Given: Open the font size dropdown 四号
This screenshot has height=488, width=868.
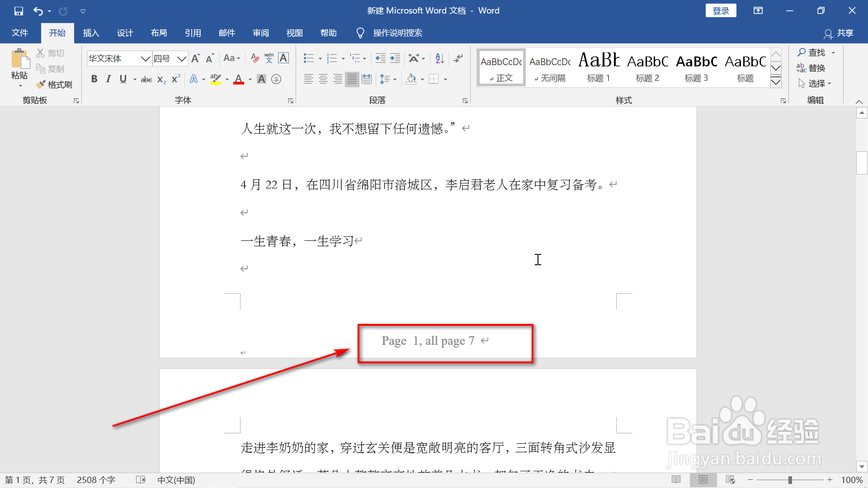Looking at the screenshot, I should click(x=182, y=59).
